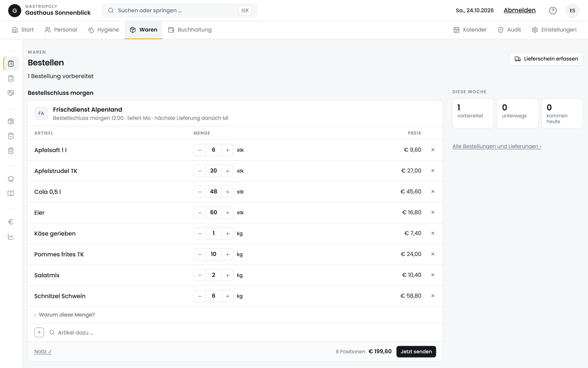This screenshot has width=588, height=368.
Task: Remove Käse gerieben from the order
Action: click(x=433, y=233)
